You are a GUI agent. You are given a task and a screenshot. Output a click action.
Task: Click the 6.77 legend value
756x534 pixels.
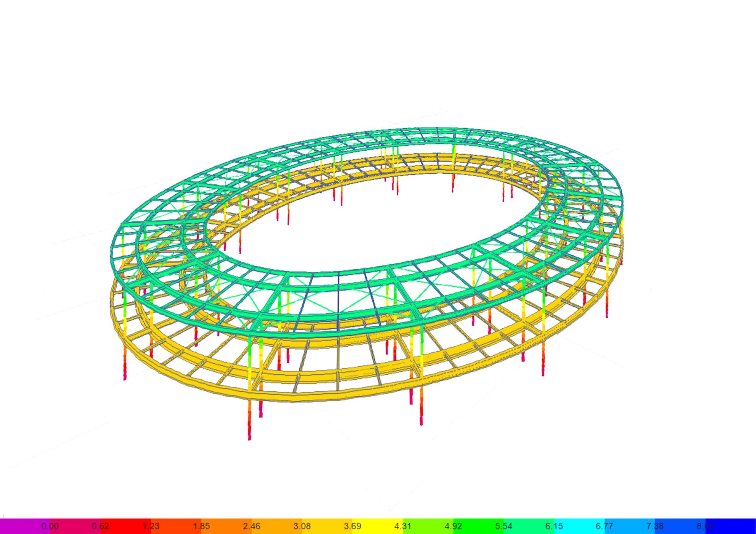tap(604, 526)
